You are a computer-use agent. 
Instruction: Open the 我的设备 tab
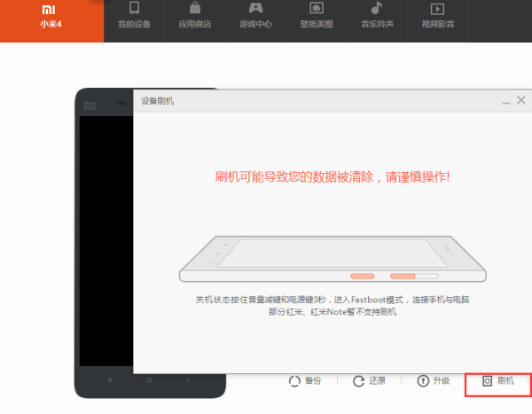134,21
